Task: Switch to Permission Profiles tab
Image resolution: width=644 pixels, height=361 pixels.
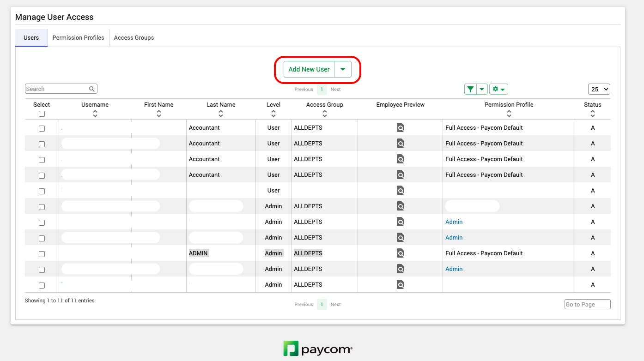Action: click(x=78, y=38)
